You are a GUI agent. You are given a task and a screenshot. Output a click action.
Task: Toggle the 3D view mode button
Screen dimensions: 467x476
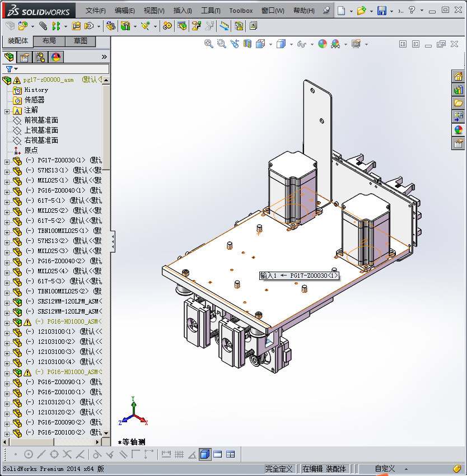(205, 454)
